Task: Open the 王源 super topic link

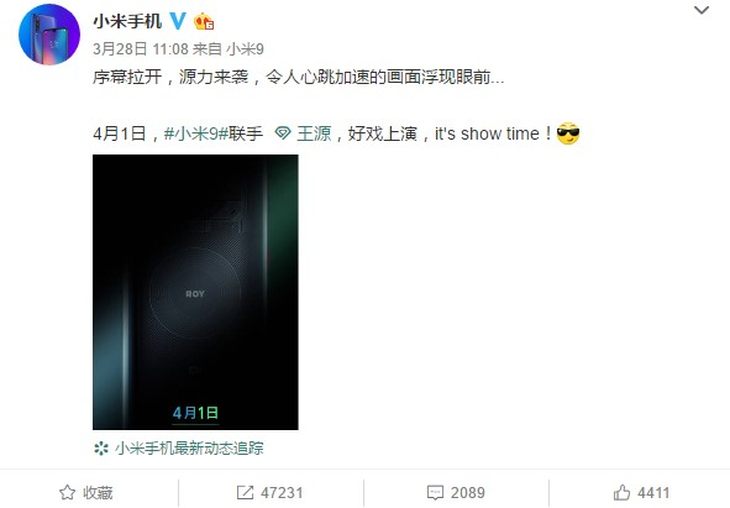Action: [x=314, y=134]
